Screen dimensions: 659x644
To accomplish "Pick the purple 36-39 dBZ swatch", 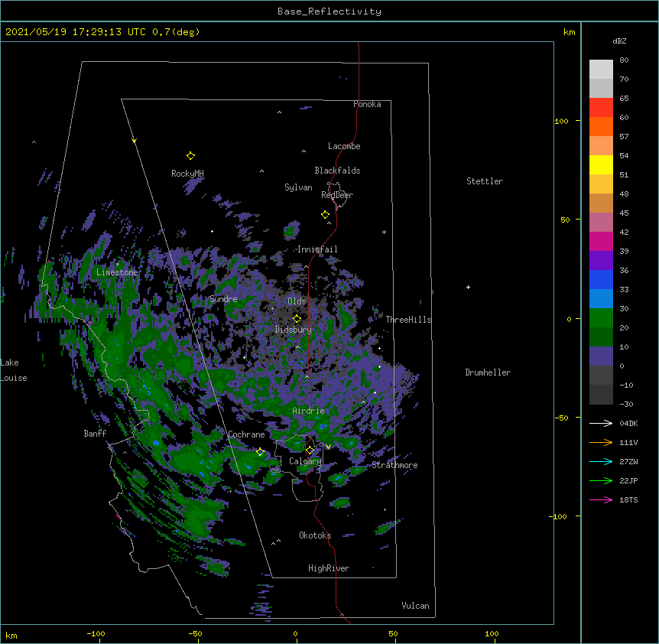I will [601, 260].
